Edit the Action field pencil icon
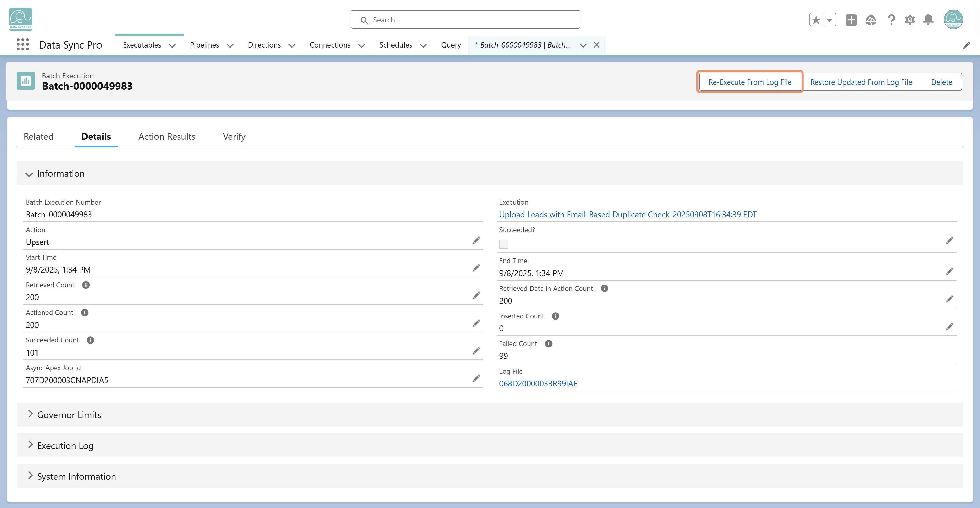This screenshot has height=508, width=980. click(476, 240)
